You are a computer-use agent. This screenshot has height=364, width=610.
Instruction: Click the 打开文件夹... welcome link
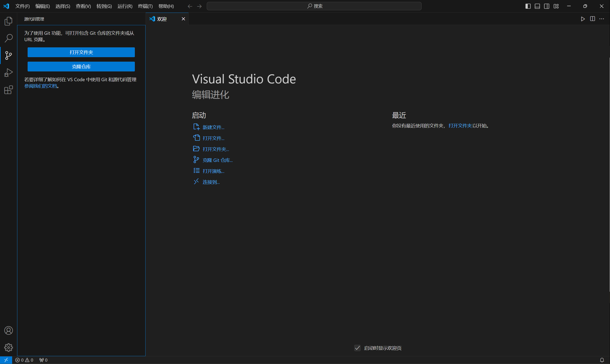coord(216,149)
